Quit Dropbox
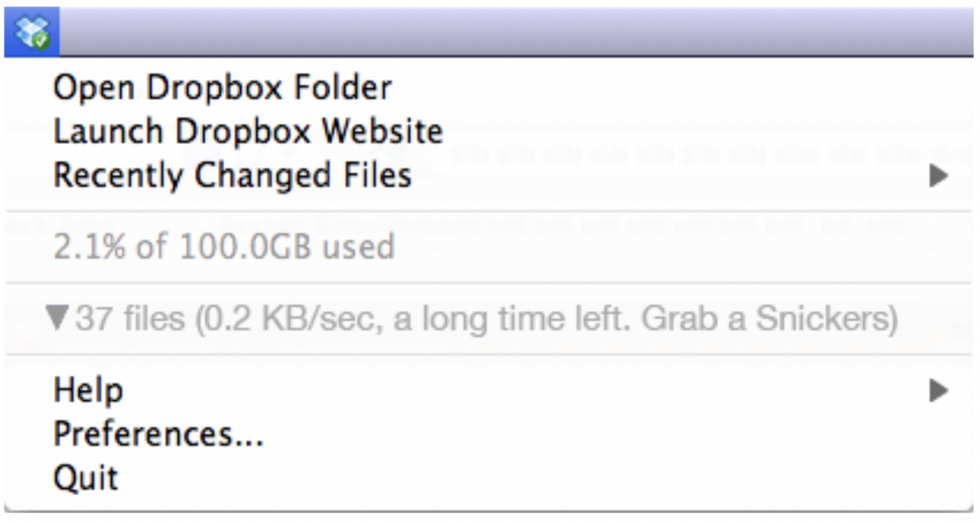Screen dimensions: 980x523 85,478
